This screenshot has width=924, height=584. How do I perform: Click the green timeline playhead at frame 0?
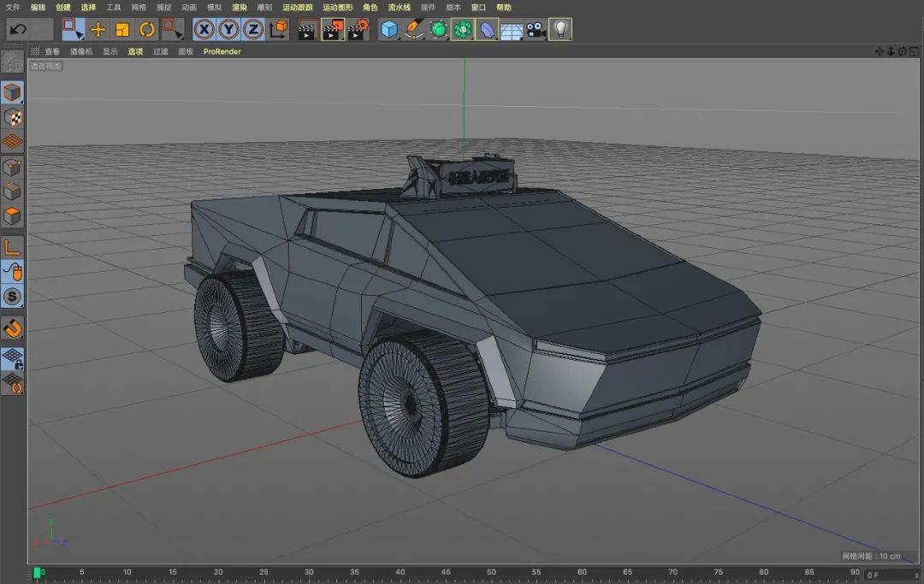[x=37, y=573]
